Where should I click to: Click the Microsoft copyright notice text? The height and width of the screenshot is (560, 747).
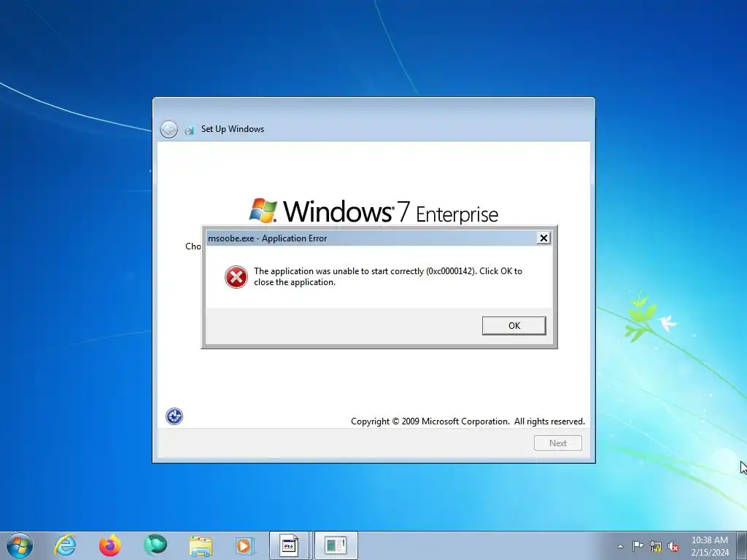[468, 421]
